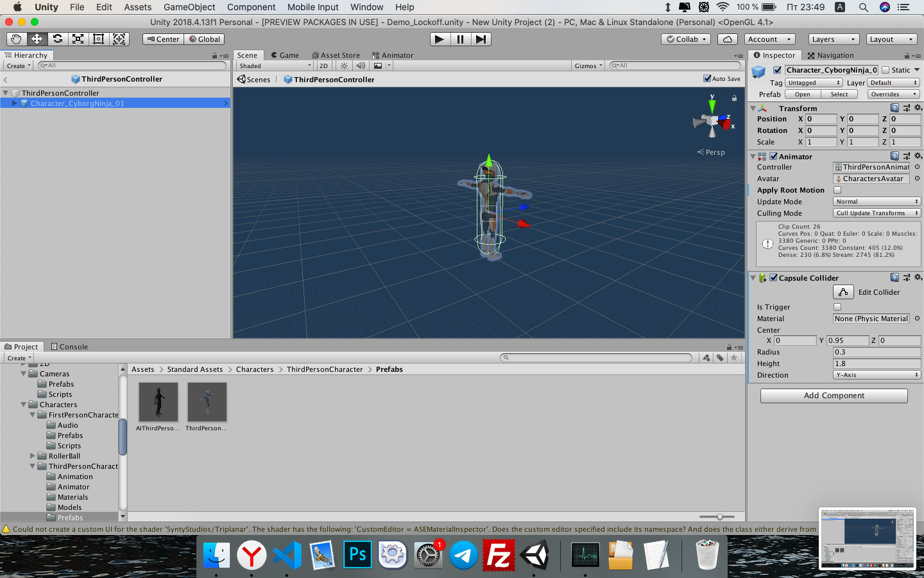The height and width of the screenshot is (578, 924).
Task: Enable Apply Root Motion checkbox
Action: coord(837,190)
